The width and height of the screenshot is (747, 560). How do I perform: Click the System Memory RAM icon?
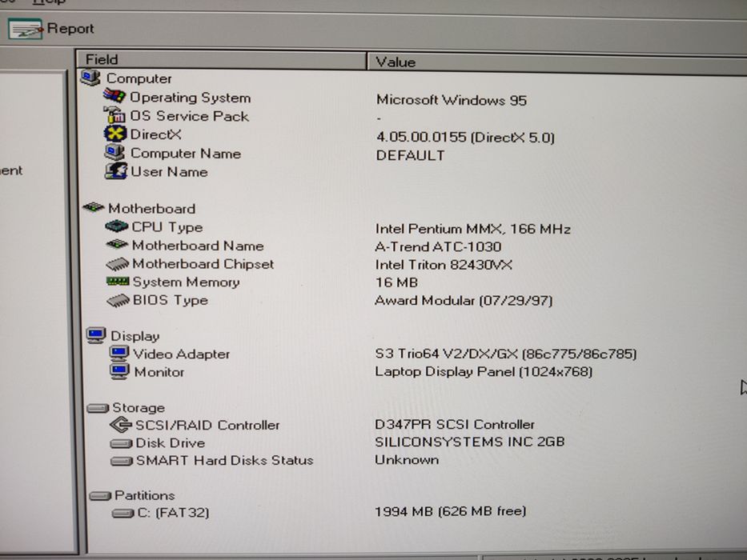(x=118, y=282)
